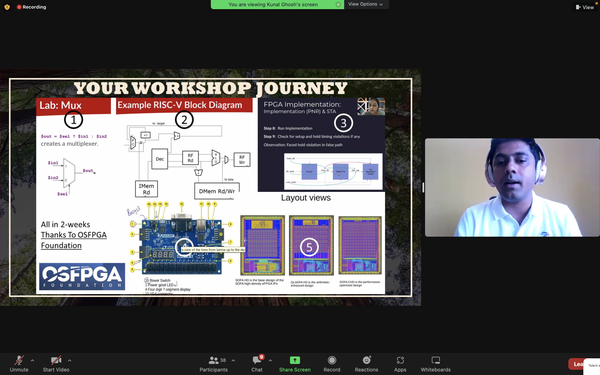Switch layout using the View button
The width and height of the screenshot is (600, 375).
(x=585, y=7)
